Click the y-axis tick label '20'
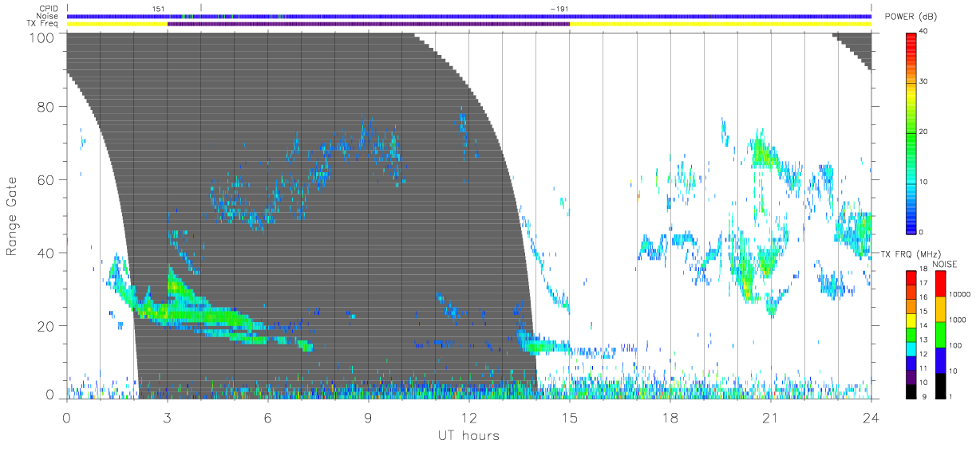The width and height of the screenshot is (980, 452). tap(47, 326)
